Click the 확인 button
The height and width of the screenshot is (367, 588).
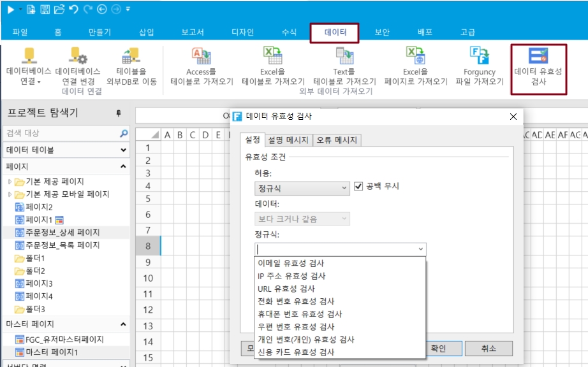tap(437, 349)
